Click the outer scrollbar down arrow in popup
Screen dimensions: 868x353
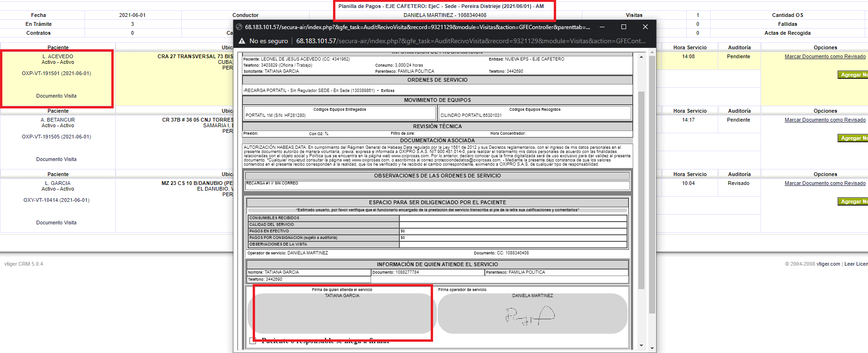[x=652, y=348]
